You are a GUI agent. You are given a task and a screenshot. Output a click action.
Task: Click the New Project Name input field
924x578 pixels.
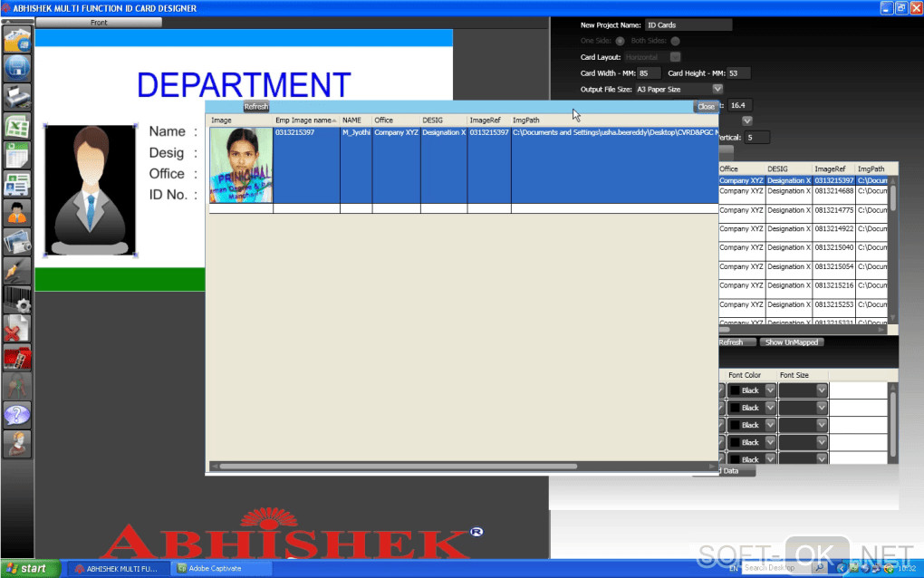click(x=688, y=25)
